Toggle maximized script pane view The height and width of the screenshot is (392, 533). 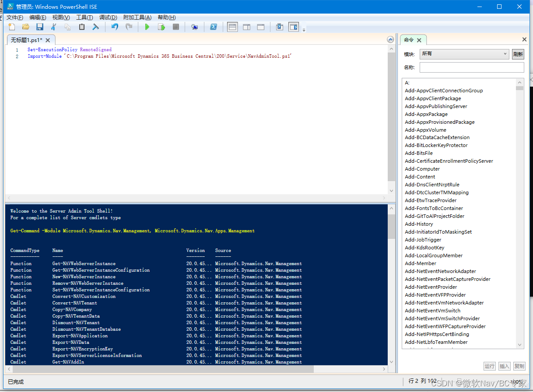[260, 27]
